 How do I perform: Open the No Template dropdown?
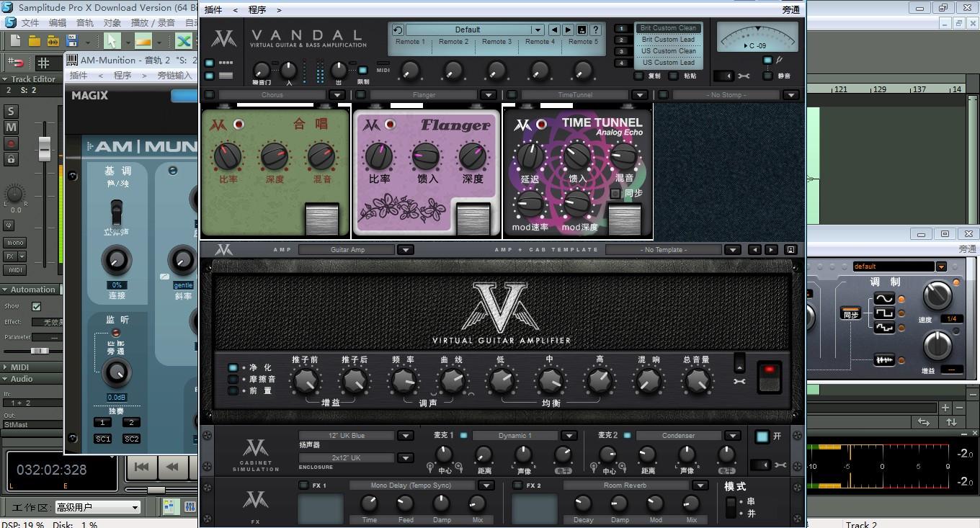pyautogui.click(x=732, y=250)
